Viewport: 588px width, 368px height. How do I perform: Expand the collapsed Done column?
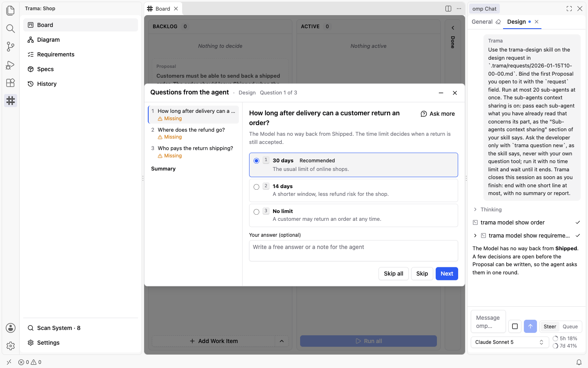453,28
